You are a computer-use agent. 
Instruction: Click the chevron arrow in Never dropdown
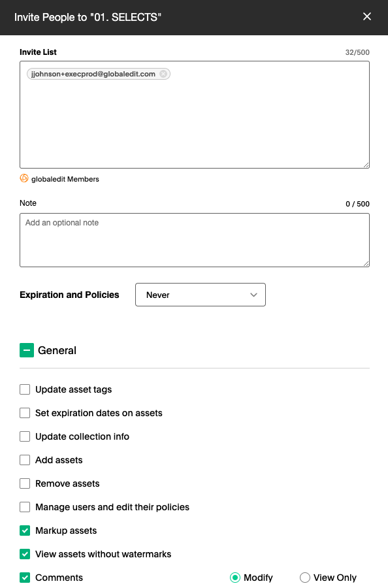click(254, 295)
